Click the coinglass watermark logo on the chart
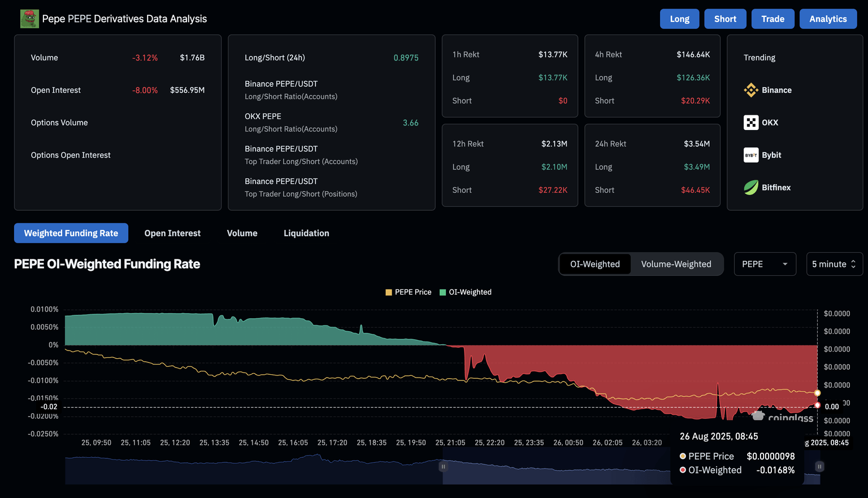868x498 pixels. [784, 417]
